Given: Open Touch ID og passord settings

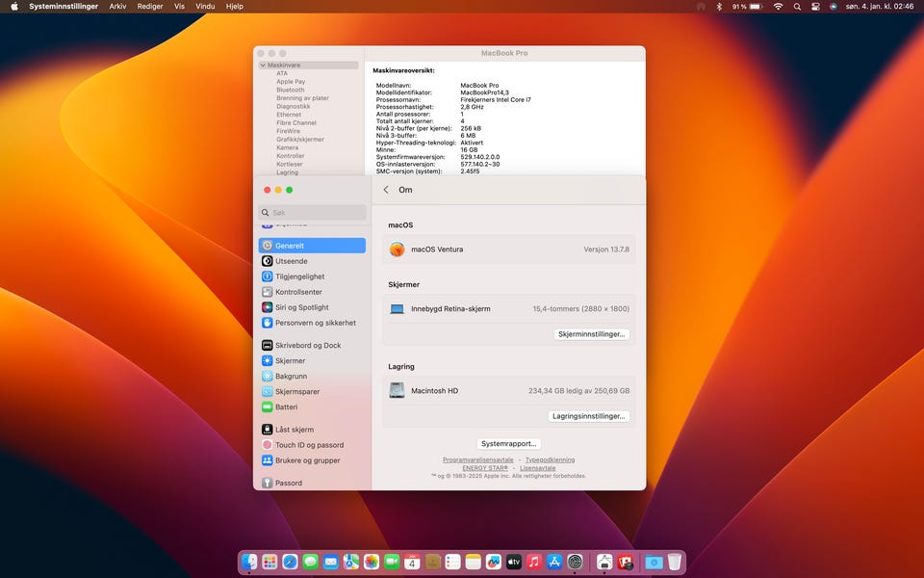Looking at the screenshot, I should (x=309, y=445).
